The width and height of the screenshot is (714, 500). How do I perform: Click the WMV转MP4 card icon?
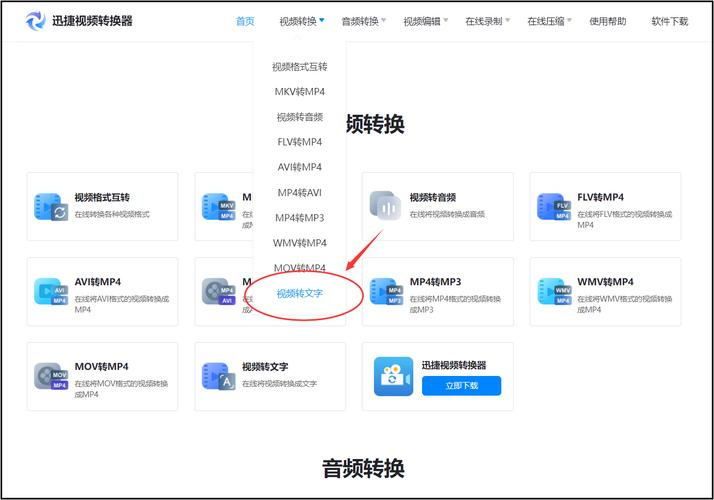[x=554, y=291]
